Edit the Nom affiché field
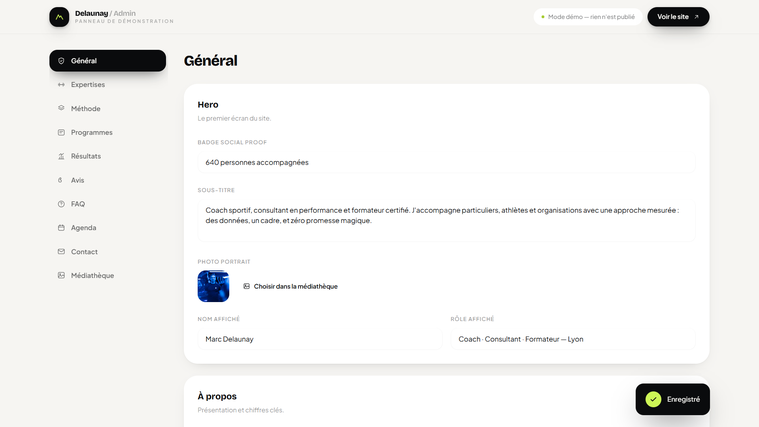The width and height of the screenshot is (759, 427). 320,339
